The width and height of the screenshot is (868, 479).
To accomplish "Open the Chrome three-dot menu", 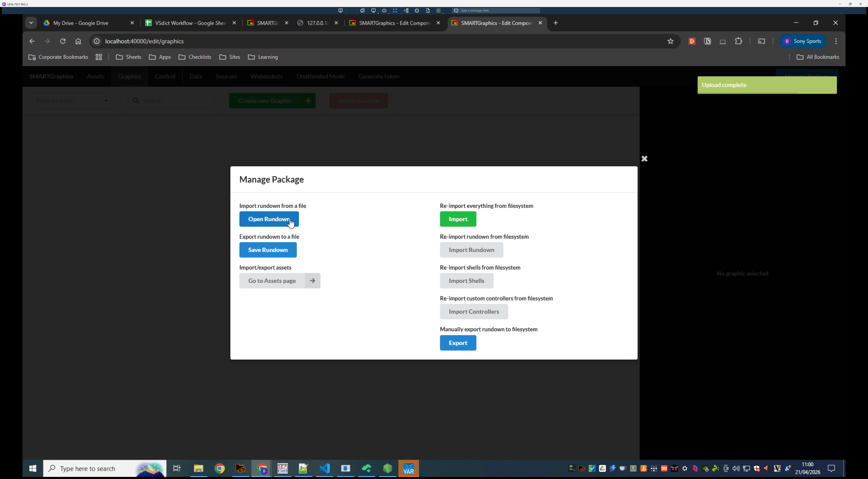I will coord(836,41).
